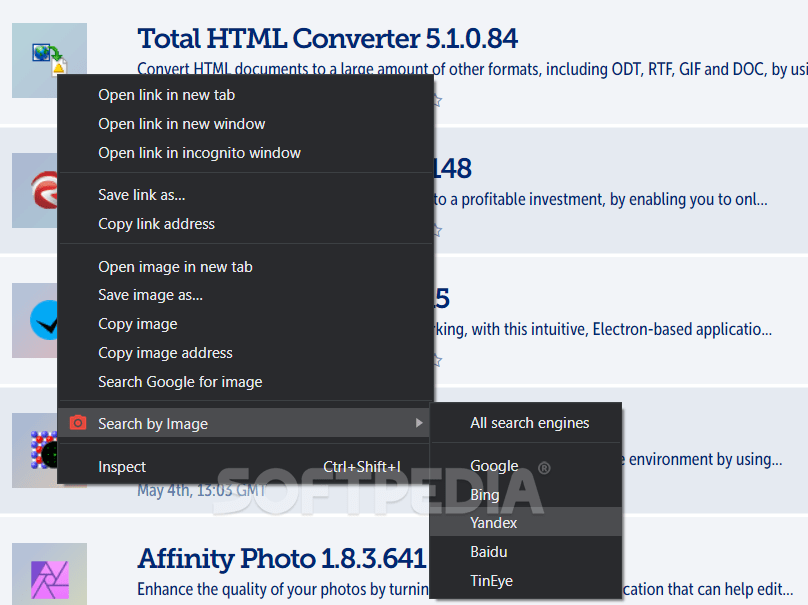Select Save image as...
808x605 pixels.
click(245, 295)
